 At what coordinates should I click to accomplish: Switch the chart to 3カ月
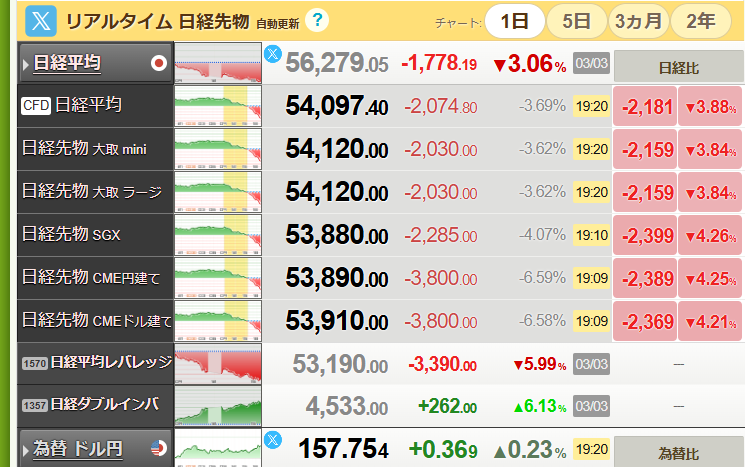coord(639,21)
